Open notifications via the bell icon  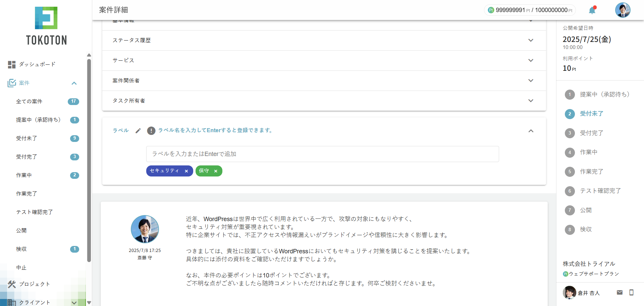[x=592, y=10]
